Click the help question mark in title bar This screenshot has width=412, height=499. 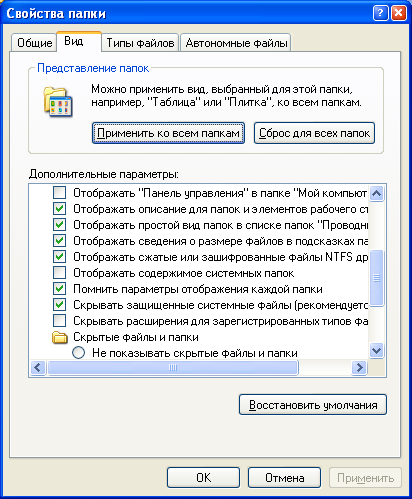pyautogui.click(x=381, y=13)
